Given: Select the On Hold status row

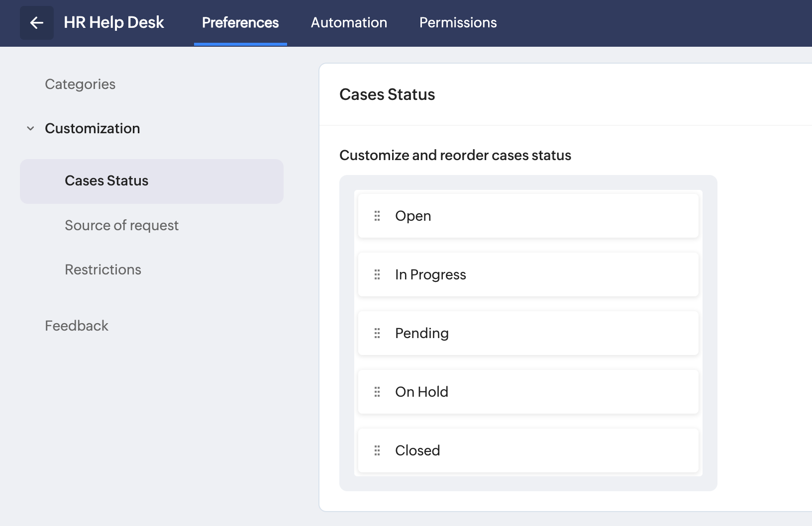Looking at the screenshot, I should pyautogui.click(x=527, y=392).
